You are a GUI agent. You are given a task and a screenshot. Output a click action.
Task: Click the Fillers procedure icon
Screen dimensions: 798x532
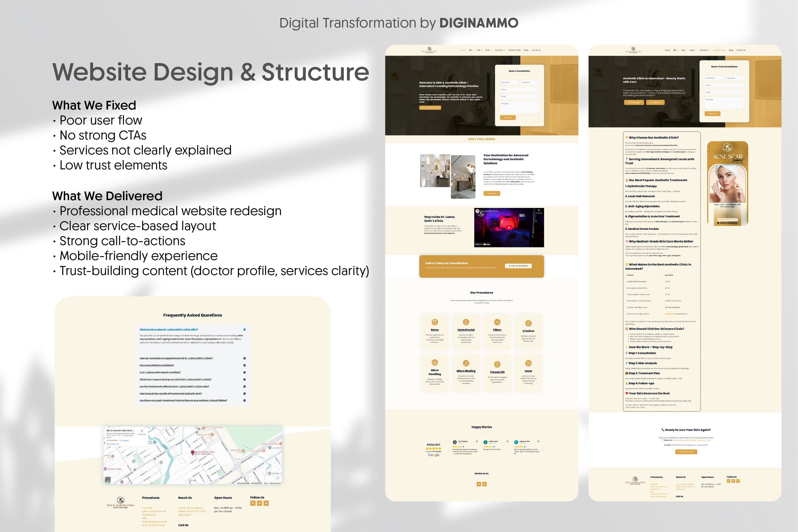(497, 322)
